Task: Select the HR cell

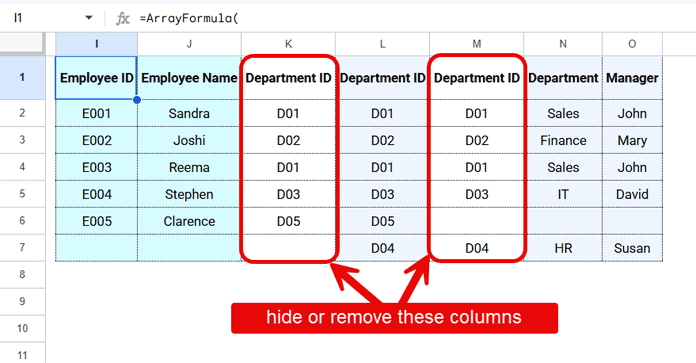Action: [563, 248]
